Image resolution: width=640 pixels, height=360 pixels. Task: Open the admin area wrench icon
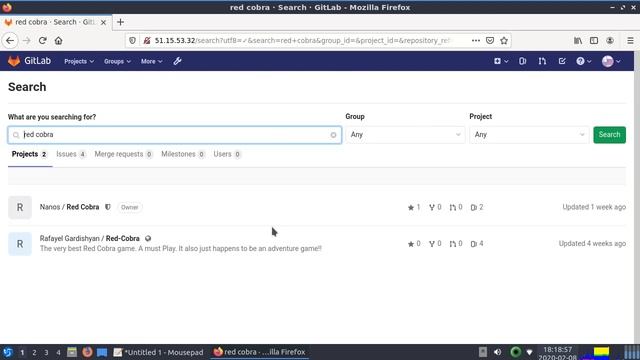(177, 61)
